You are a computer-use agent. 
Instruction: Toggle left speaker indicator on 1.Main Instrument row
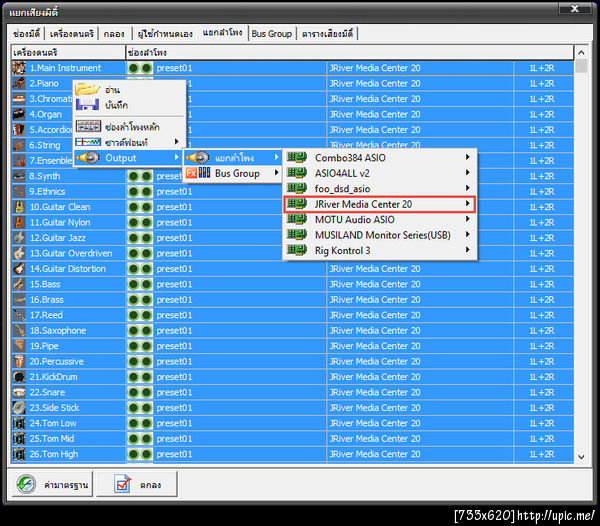click(133, 68)
